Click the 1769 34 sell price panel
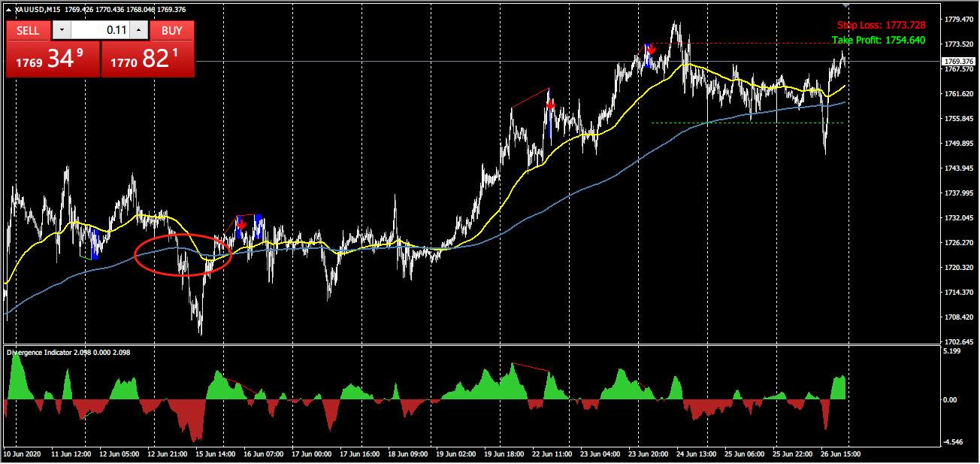The width and height of the screenshot is (980, 464). (x=53, y=59)
